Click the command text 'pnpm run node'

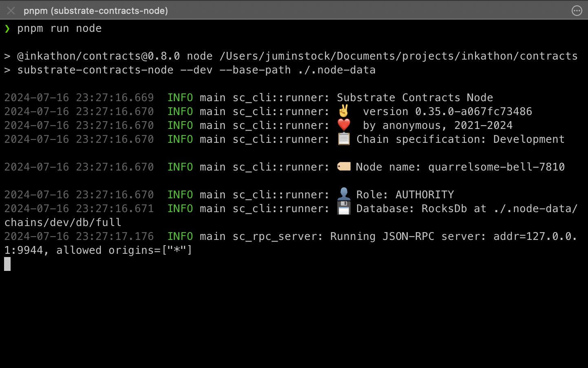point(60,28)
